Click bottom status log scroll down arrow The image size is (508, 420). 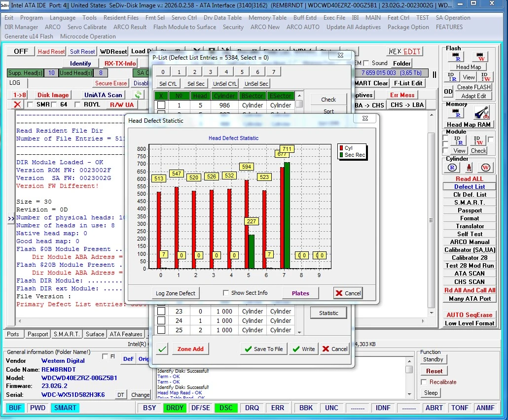click(409, 394)
